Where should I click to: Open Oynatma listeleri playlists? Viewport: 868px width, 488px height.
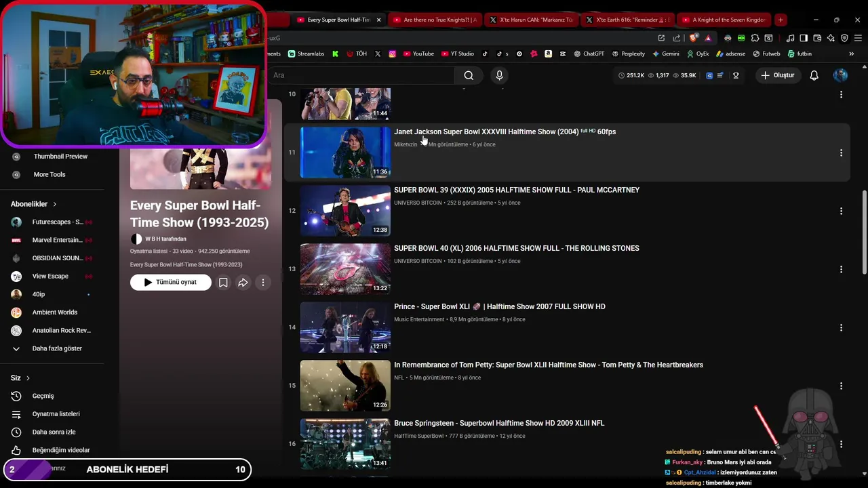coord(56,414)
